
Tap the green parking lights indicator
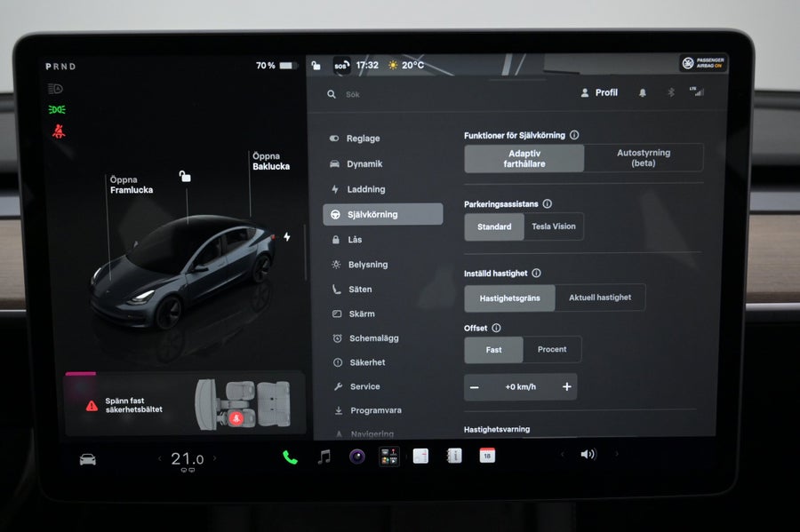click(57, 109)
